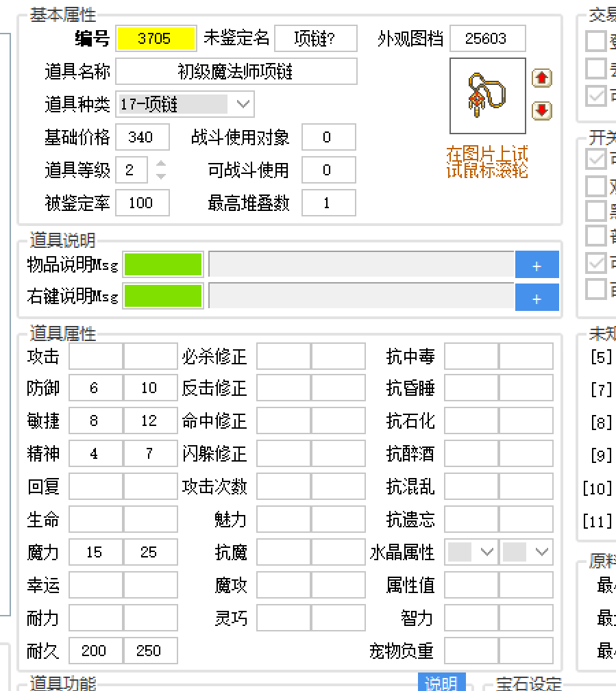This screenshot has height=691, width=616.
Task: Click the first 幸运 input field
Action: (96, 586)
